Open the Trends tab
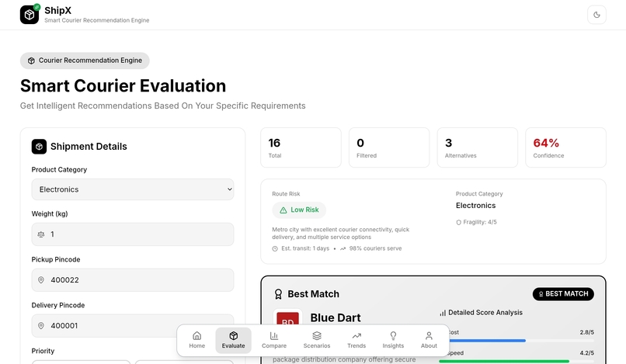Screen dimensions: 626x364 [356, 340]
